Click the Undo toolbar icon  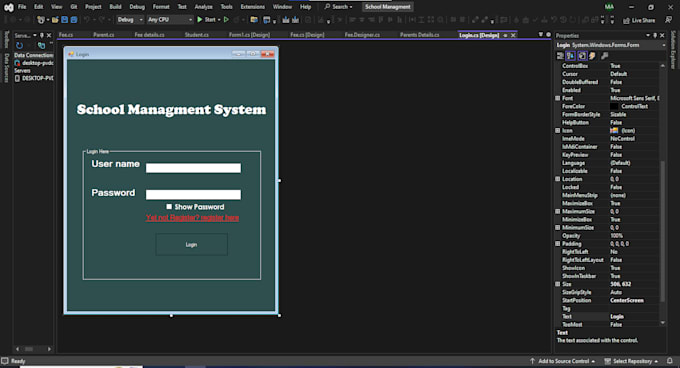[x=87, y=20]
